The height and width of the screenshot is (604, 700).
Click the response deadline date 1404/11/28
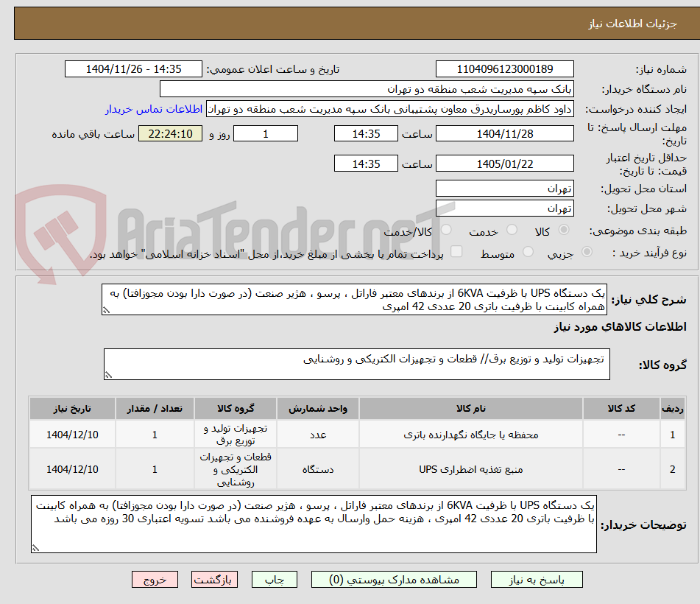pos(504,133)
